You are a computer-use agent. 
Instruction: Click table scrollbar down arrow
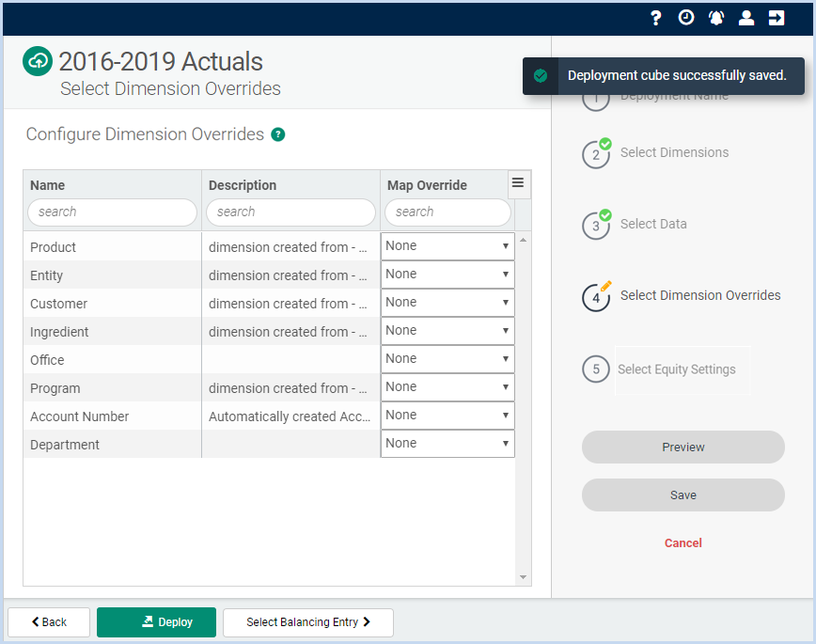coord(523,577)
